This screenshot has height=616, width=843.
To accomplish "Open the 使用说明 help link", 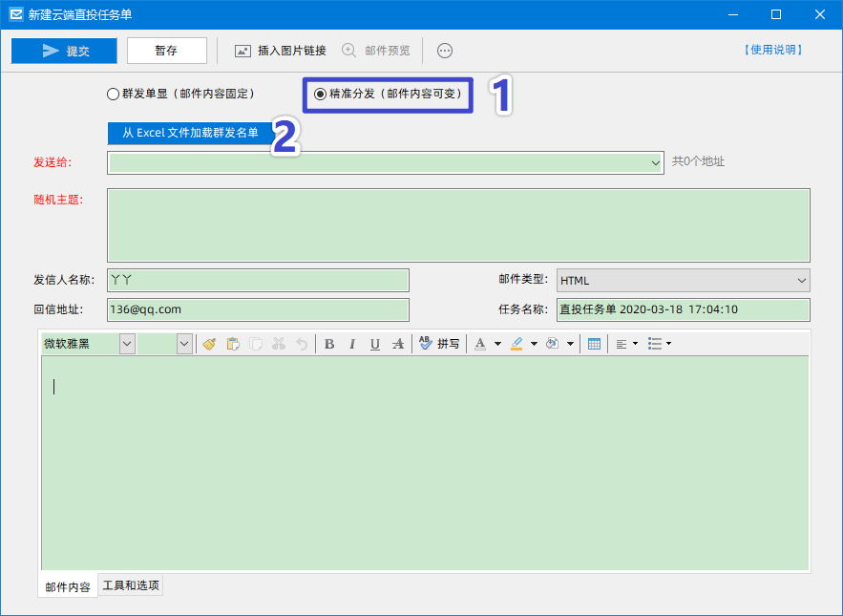I will pos(773,50).
